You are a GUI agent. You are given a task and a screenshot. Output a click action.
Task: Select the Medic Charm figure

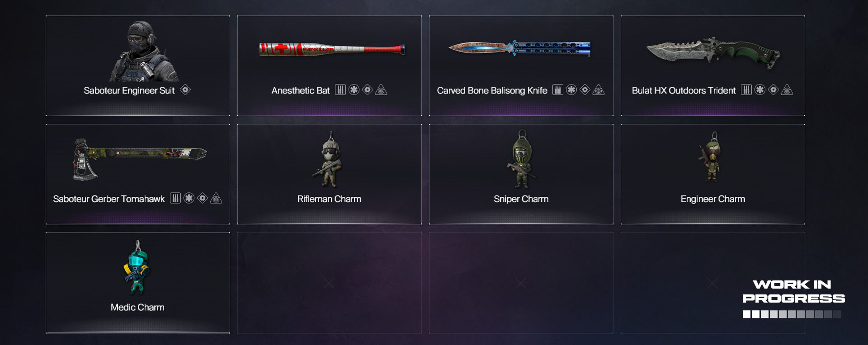[x=137, y=267]
